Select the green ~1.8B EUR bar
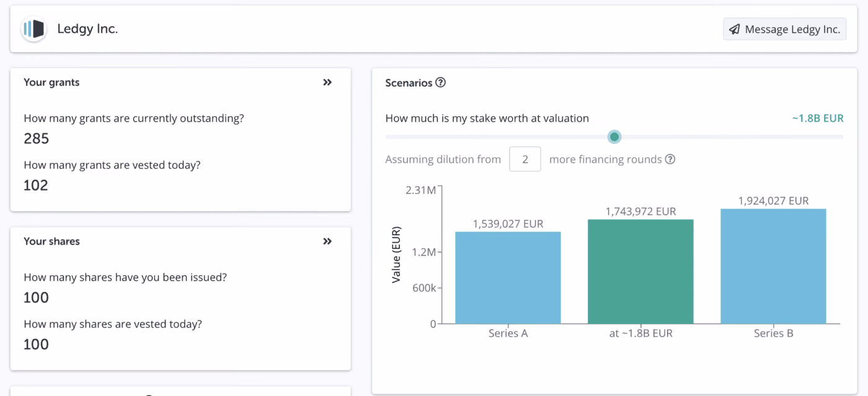Image resolution: width=868 pixels, height=396 pixels. coord(640,271)
